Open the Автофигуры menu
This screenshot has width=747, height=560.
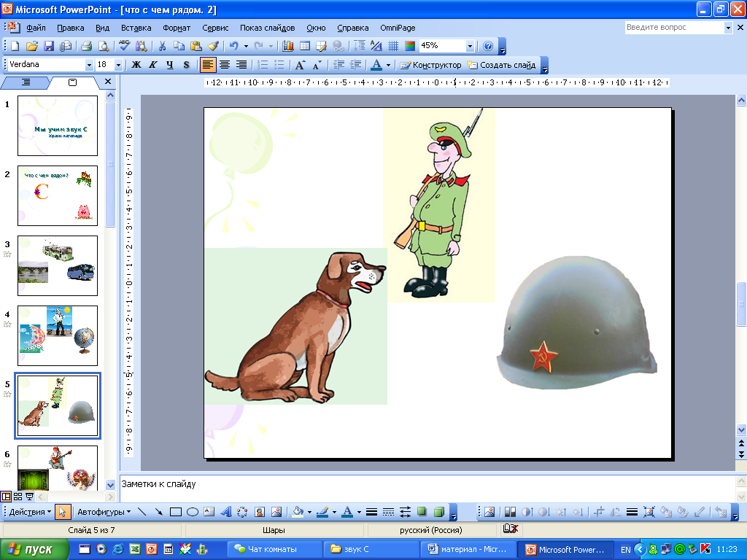coord(104,512)
